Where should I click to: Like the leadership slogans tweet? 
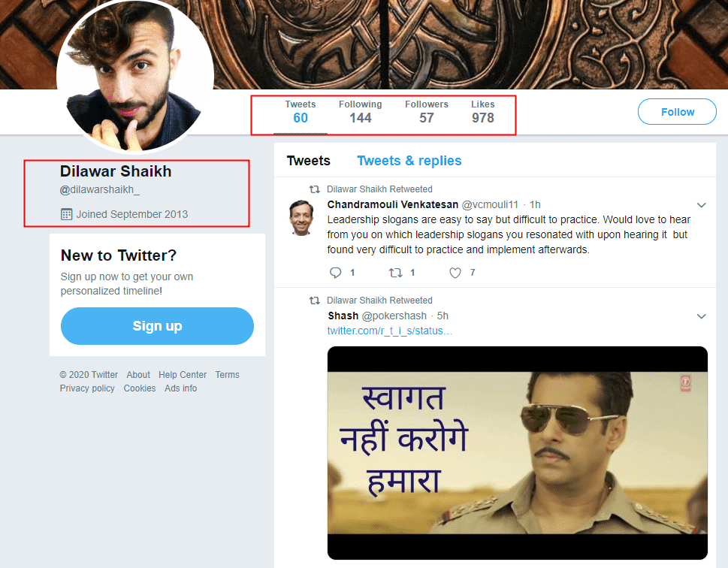455,273
